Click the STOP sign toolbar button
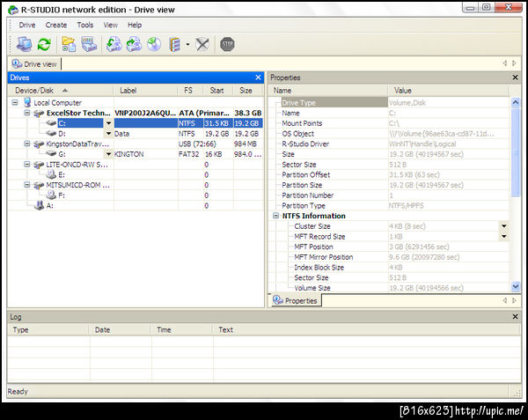The image size is (528, 420). (227, 44)
